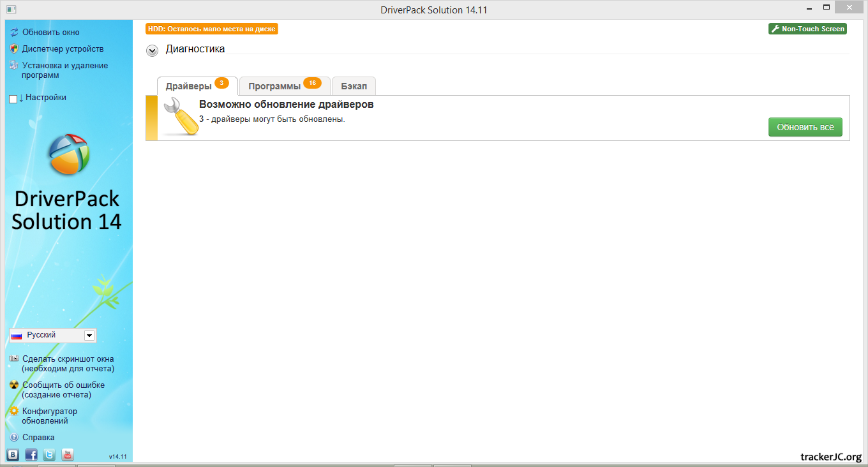Click the VK social network icon
868x467 pixels.
[x=13, y=455]
